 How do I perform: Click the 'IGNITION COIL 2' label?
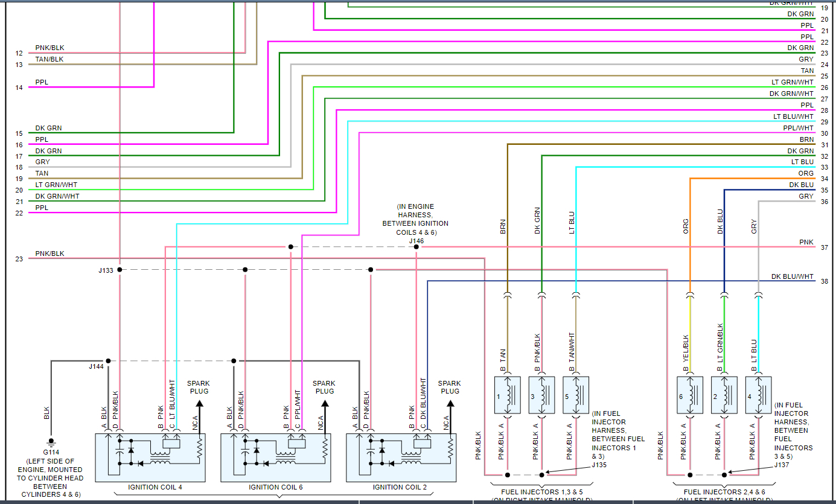pyautogui.click(x=400, y=487)
